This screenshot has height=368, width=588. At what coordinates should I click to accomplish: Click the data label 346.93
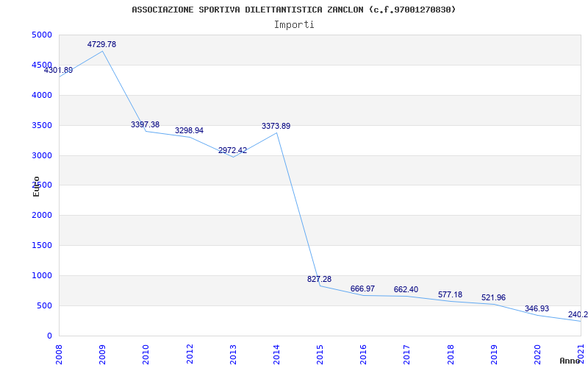pyautogui.click(x=537, y=308)
